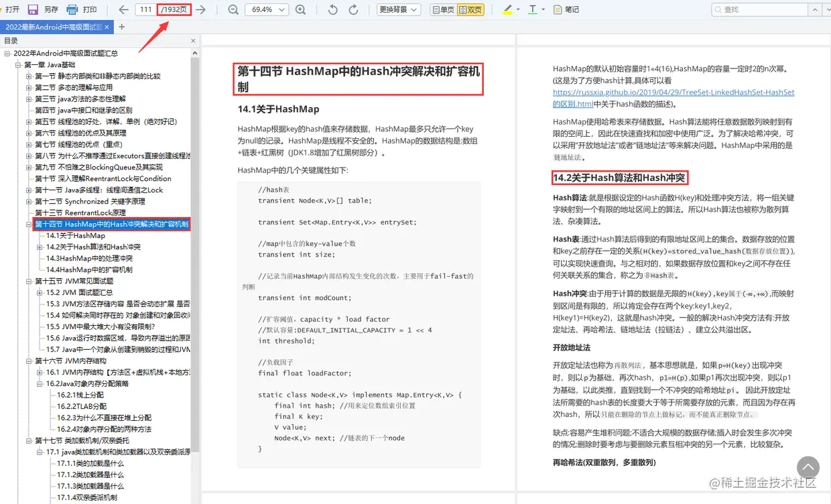Click the scroll-to-top round arrow button
This screenshot has height=504, width=831.
[x=808, y=467]
